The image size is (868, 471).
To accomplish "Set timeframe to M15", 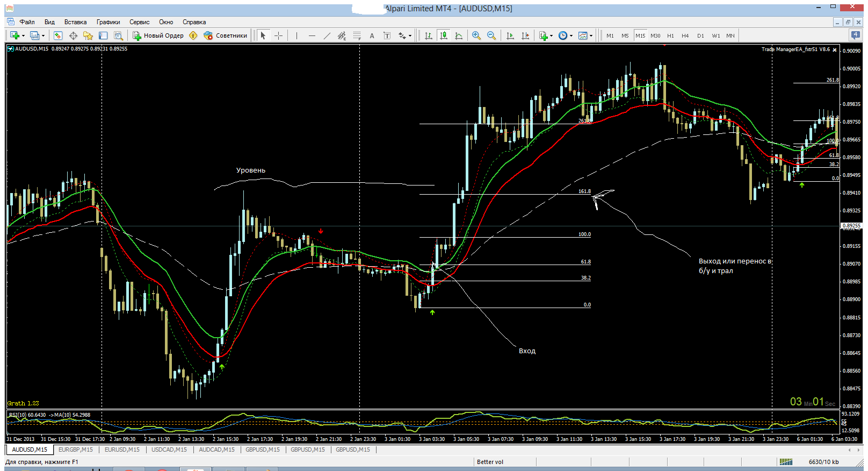I will [x=640, y=35].
